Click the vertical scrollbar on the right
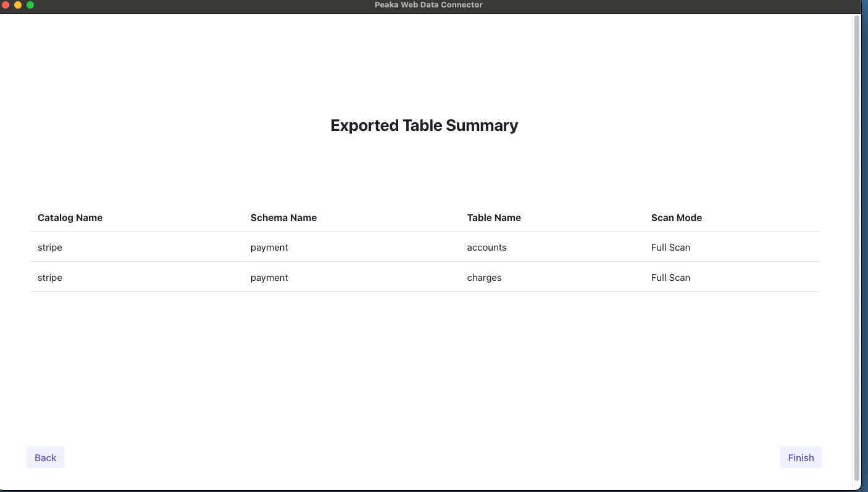 point(856,247)
